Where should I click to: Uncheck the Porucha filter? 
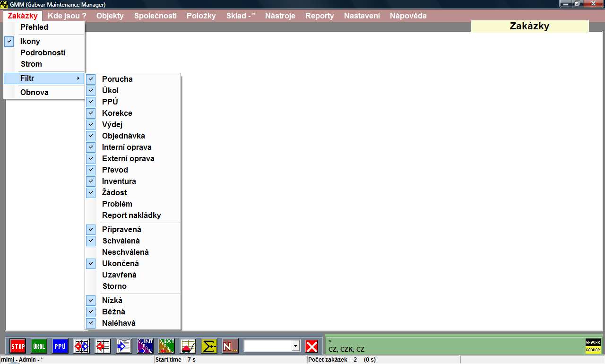pos(133,79)
